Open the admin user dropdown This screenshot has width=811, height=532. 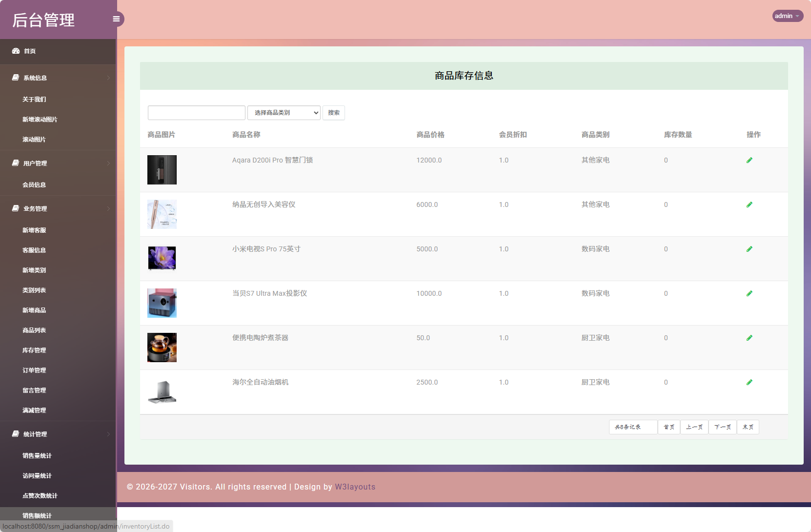tap(788, 16)
